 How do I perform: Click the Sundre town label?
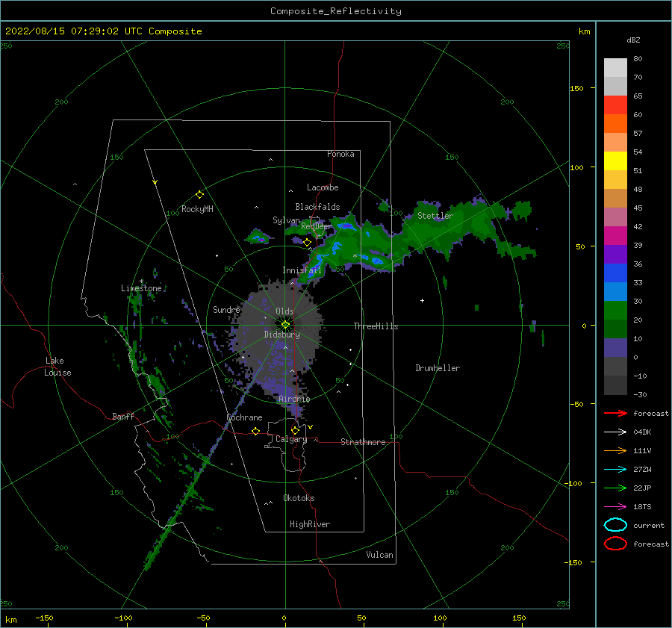coord(226,309)
